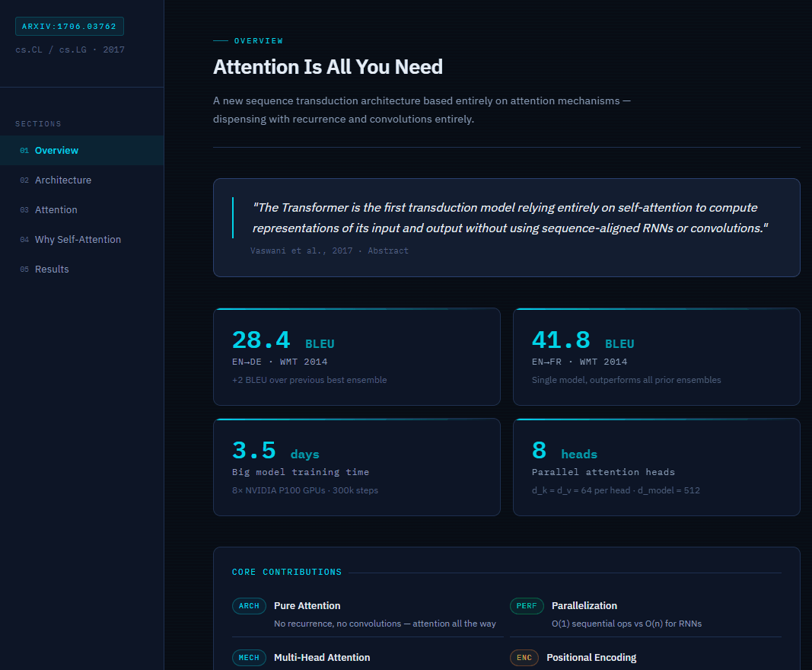Viewport: 812px width, 670px height.
Task: Click the 'CORE CONTRIBUTIONS' heading
Action: tap(287, 572)
